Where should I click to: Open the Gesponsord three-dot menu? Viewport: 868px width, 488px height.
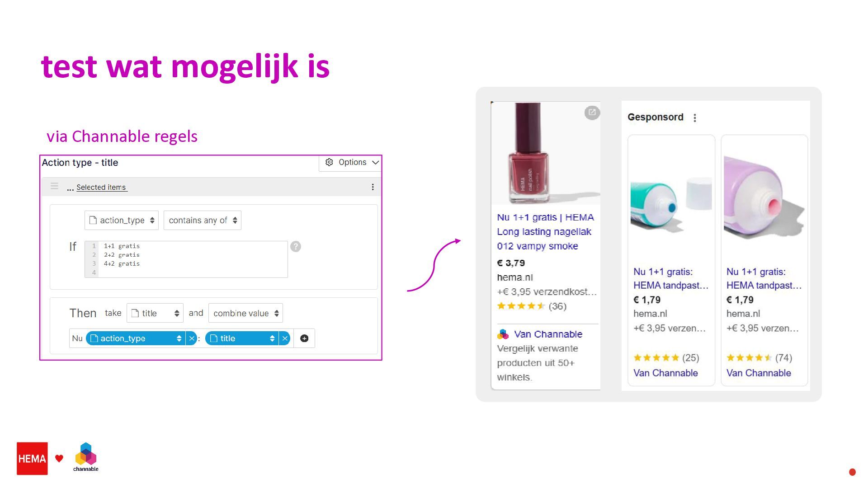[695, 118]
